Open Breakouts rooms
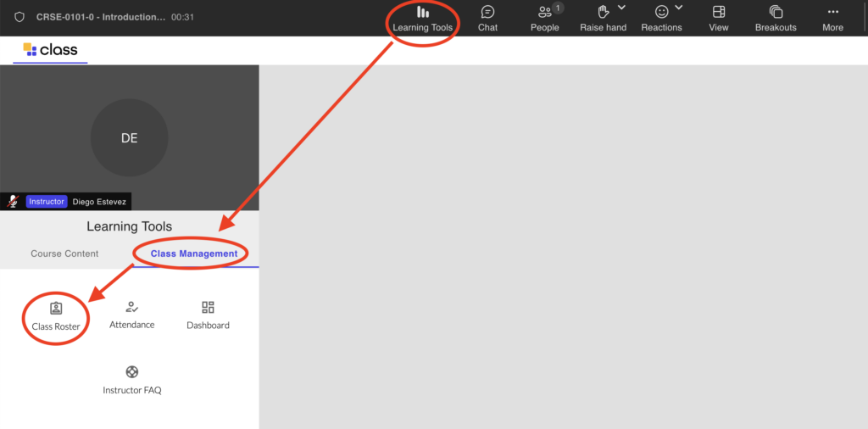 pos(776,18)
